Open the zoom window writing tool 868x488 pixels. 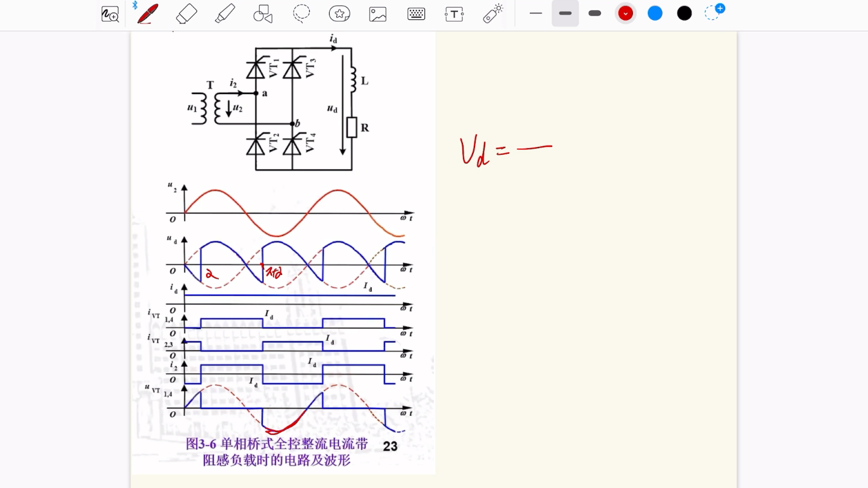click(x=110, y=14)
